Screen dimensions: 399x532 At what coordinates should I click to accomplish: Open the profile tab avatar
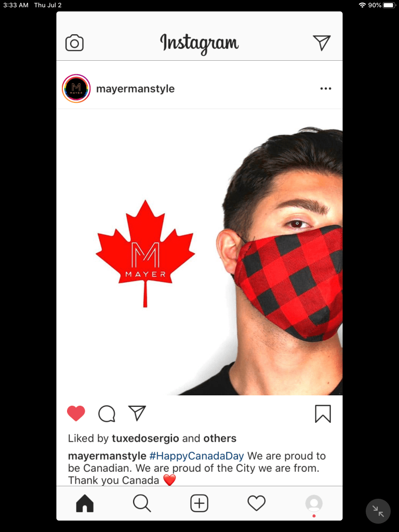click(314, 503)
